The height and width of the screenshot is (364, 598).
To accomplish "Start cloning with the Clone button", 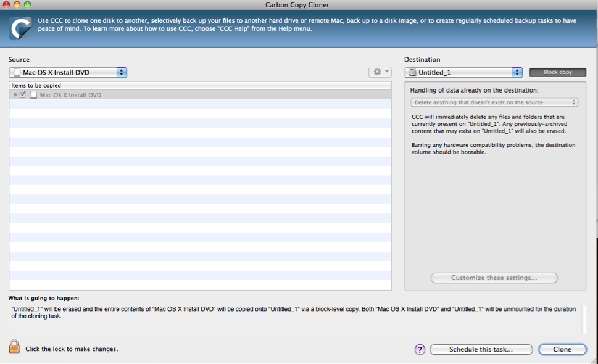I will tap(562, 350).
